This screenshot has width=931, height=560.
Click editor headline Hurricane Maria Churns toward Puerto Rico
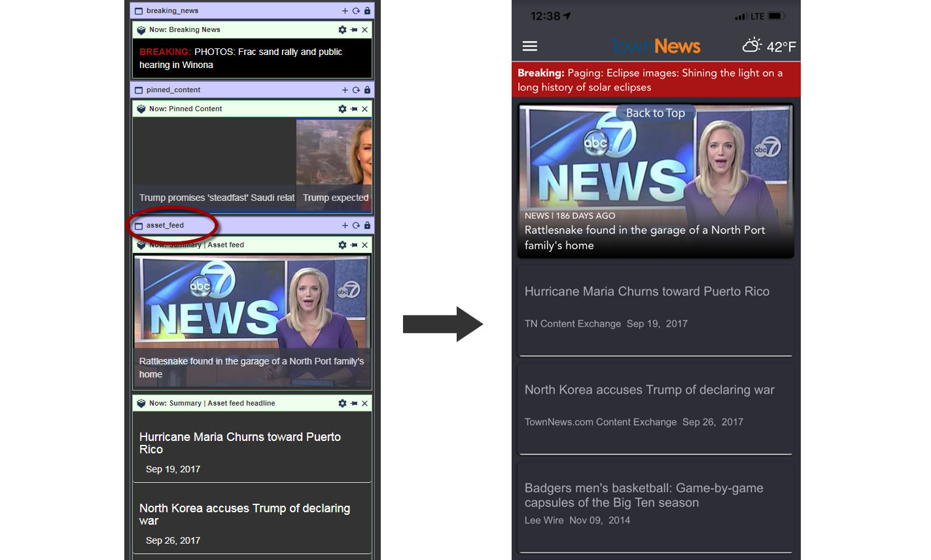click(x=240, y=443)
